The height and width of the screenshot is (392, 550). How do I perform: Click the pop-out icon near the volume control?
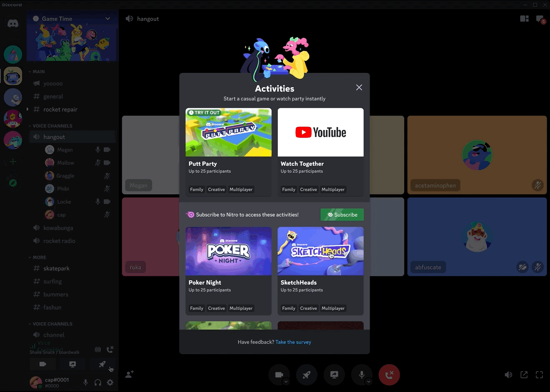click(x=524, y=375)
